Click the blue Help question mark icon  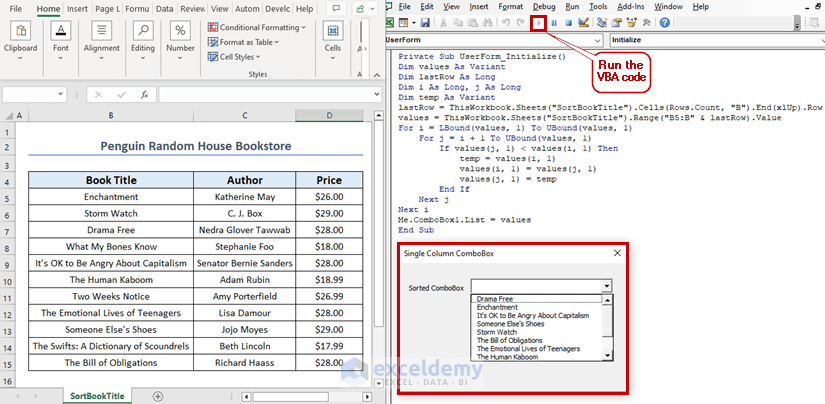[665, 23]
